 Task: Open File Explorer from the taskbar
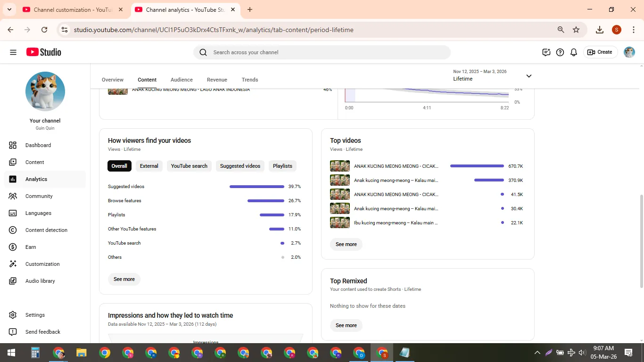click(x=82, y=353)
